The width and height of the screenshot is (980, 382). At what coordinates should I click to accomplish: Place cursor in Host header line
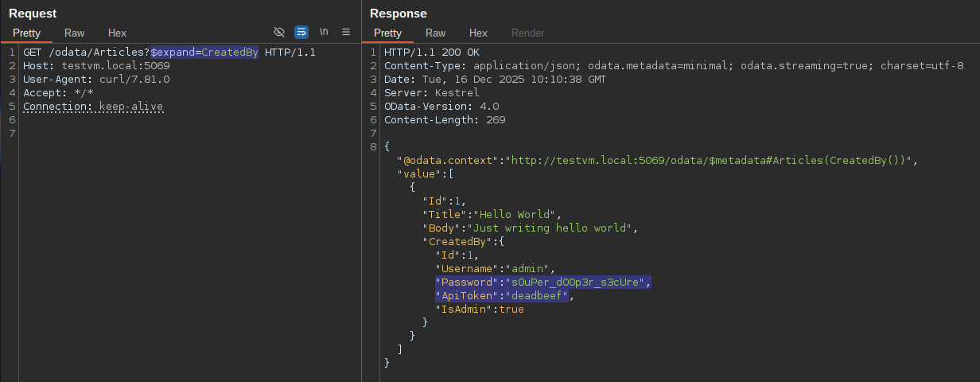click(x=95, y=66)
